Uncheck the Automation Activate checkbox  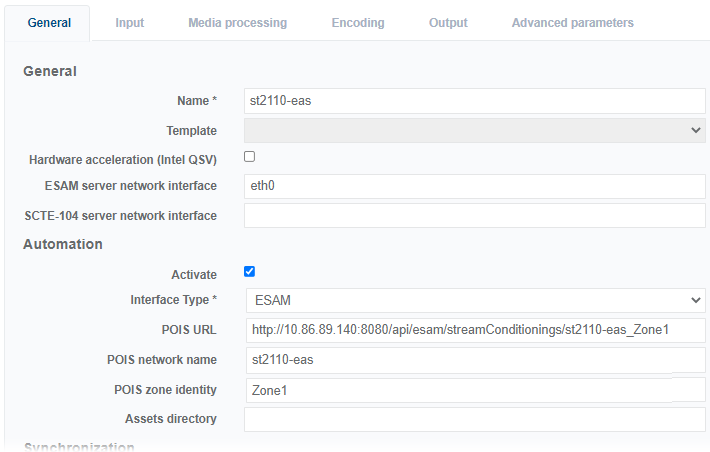tap(250, 272)
